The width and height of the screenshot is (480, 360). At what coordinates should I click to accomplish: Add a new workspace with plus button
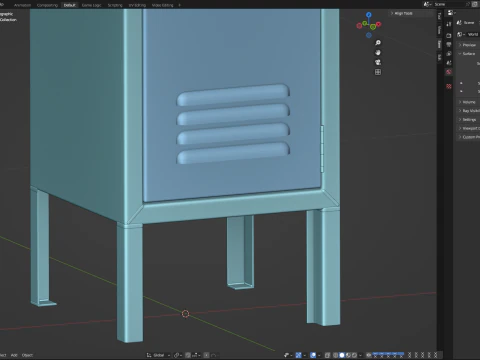click(x=180, y=5)
